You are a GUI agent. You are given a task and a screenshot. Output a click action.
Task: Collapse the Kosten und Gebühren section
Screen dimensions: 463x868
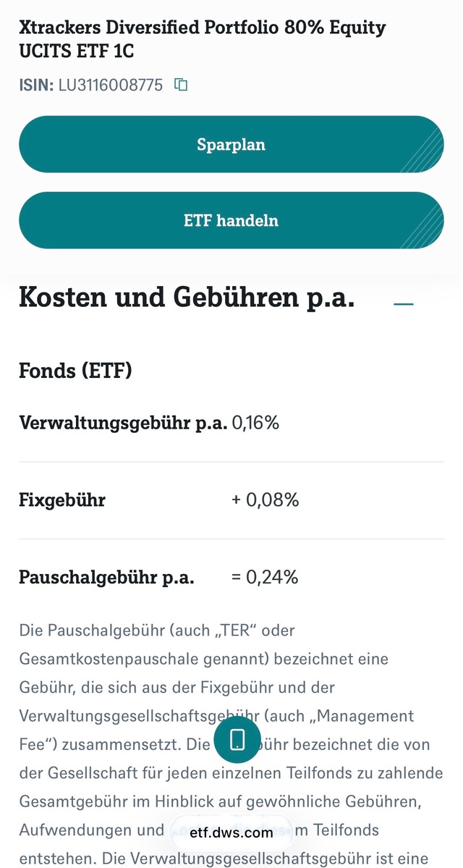(403, 303)
